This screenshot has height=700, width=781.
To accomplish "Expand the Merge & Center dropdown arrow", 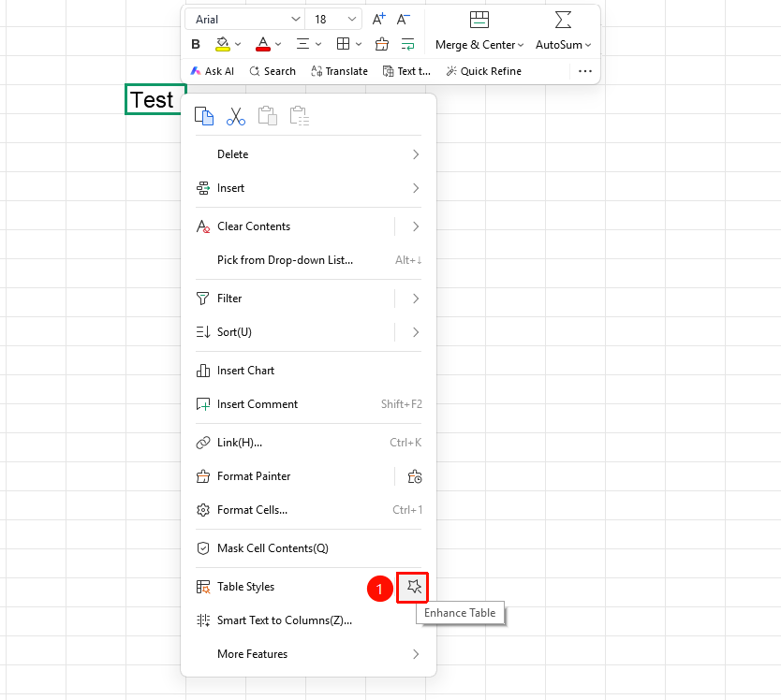I will coord(521,45).
